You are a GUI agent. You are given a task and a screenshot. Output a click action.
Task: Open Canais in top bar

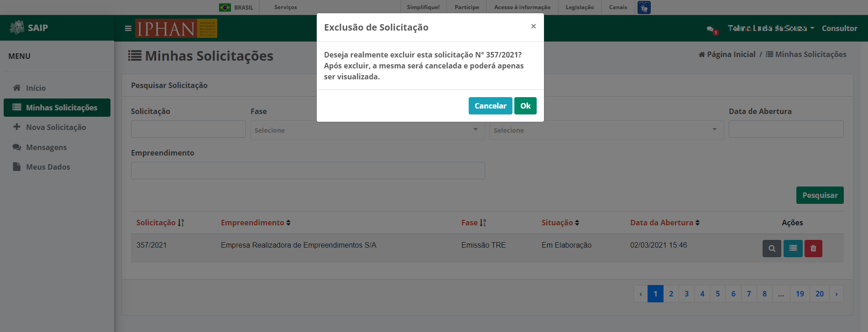(x=618, y=7)
